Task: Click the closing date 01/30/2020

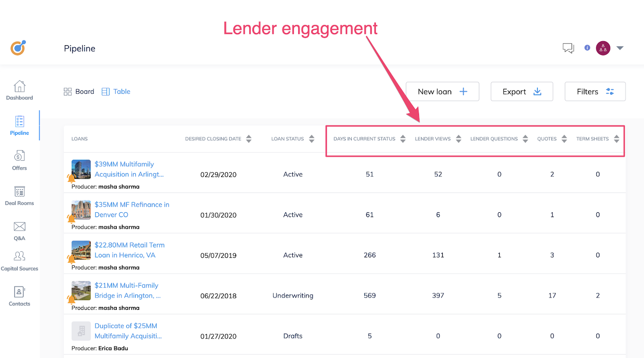Action: pyautogui.click(x=218, y=215)
